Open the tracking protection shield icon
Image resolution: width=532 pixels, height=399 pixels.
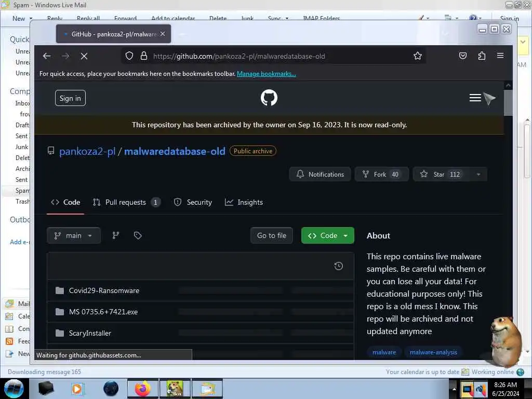129,56
